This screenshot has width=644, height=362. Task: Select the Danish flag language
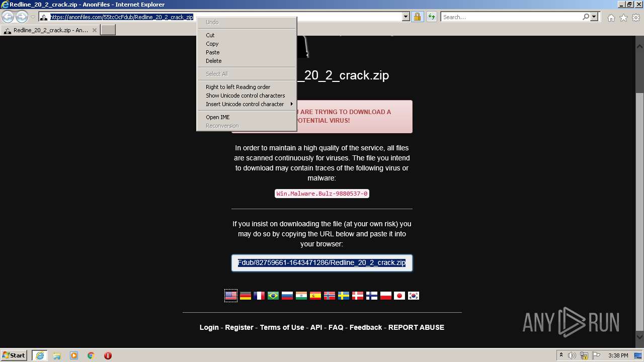[x=358, y=296]
